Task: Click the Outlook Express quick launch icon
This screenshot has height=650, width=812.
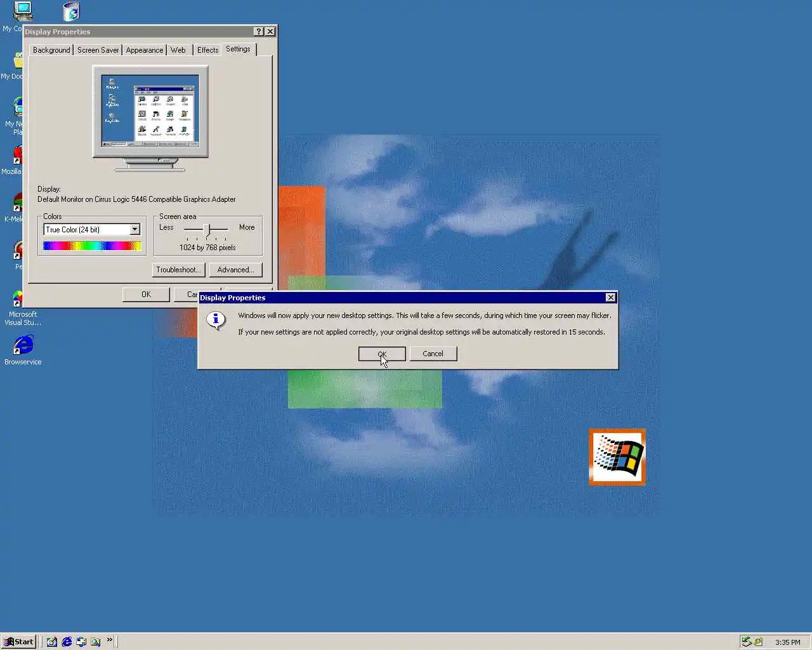Action: click(81, 642)
